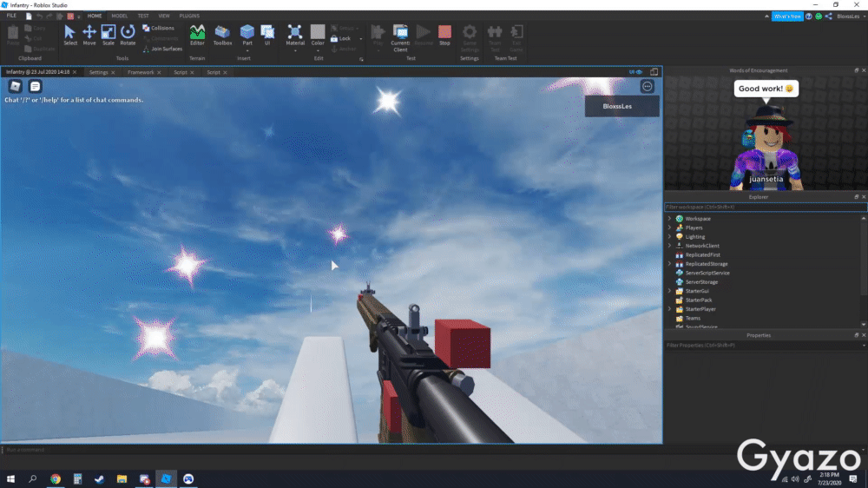Click the Lighting bulb icon

680,236
